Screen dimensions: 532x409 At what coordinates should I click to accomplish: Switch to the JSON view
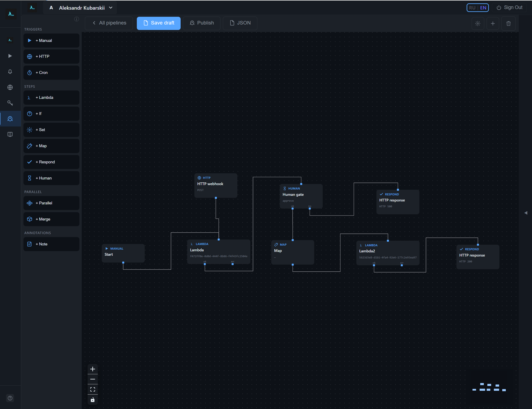click(240, 23)
